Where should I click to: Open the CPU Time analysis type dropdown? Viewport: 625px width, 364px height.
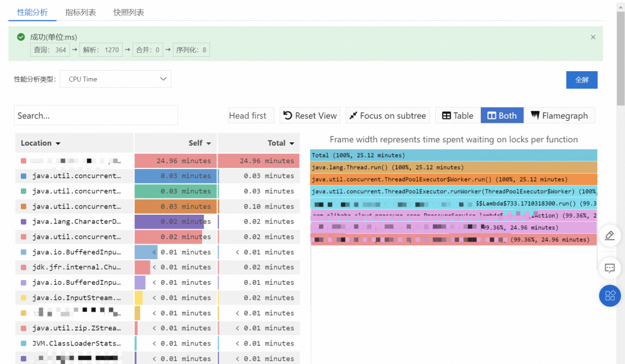(x=116, y=79)
